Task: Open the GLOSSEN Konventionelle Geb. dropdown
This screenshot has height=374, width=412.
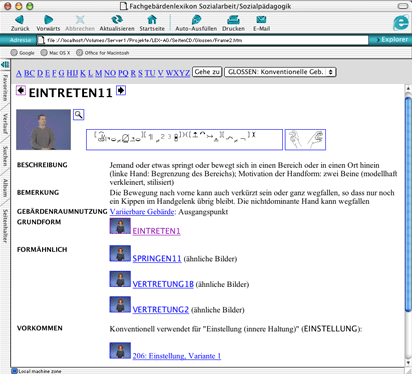Action: tap(280, 72)
